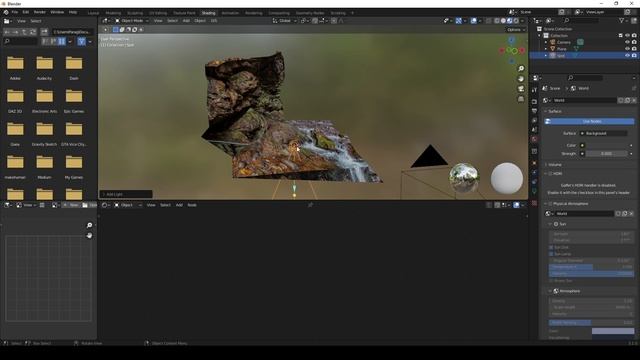
Task: Create new folder in file browser
Action: [44, 32]
